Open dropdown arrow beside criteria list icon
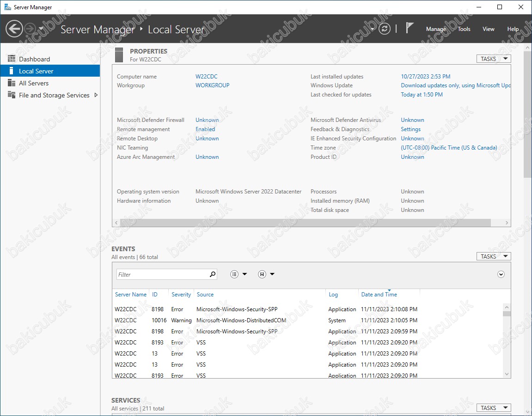Viewport: 532px width, 416px height. click(245, 274)
